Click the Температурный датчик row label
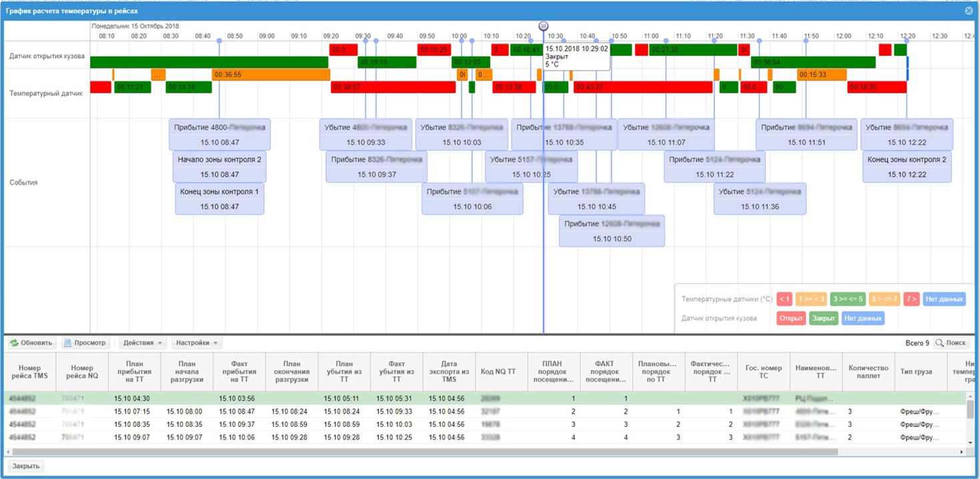The height and width of the screenshot is (479, 980). [46, 93]
